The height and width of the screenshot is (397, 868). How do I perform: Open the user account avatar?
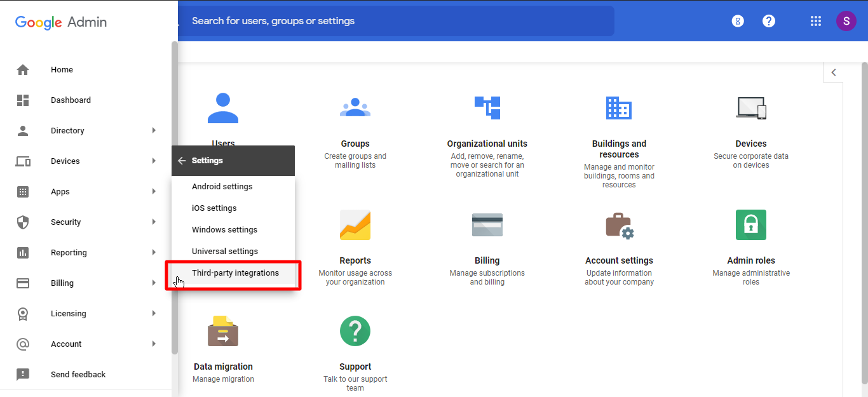[x=846, y=21]
